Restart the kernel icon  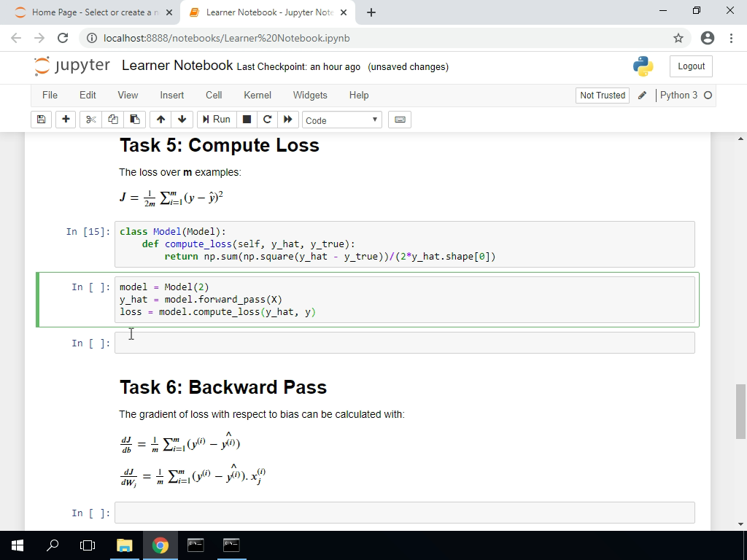[x=267, y=120]
